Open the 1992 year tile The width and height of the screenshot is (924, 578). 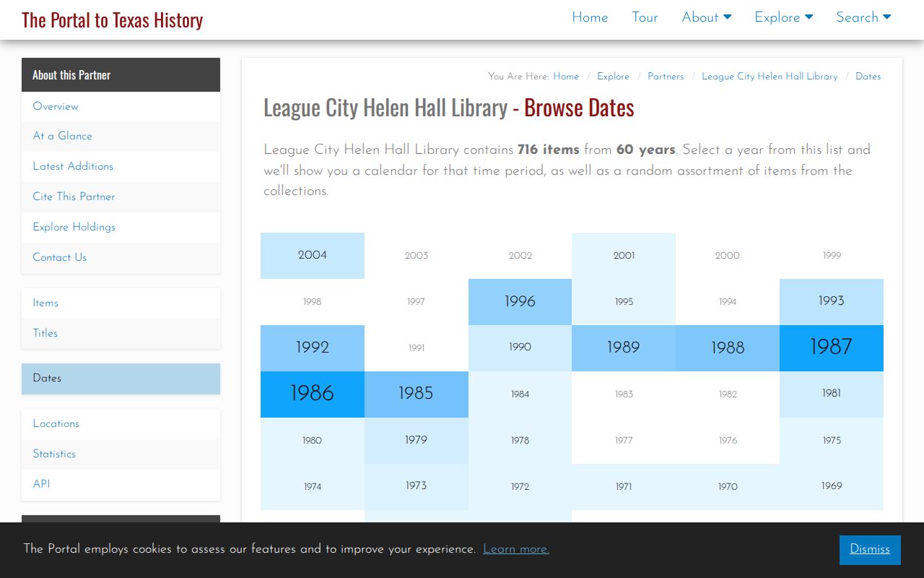coord(313,348)
